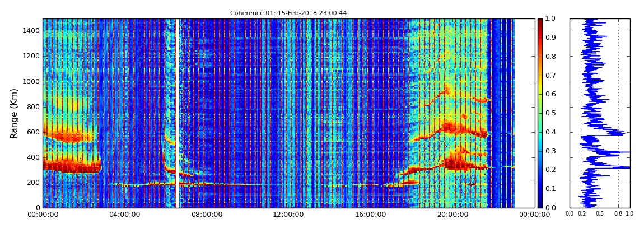Screen dimensions: 644x228
Task: Click the 0.2 tick under the profile plot
Action: [x=582, y=213]
